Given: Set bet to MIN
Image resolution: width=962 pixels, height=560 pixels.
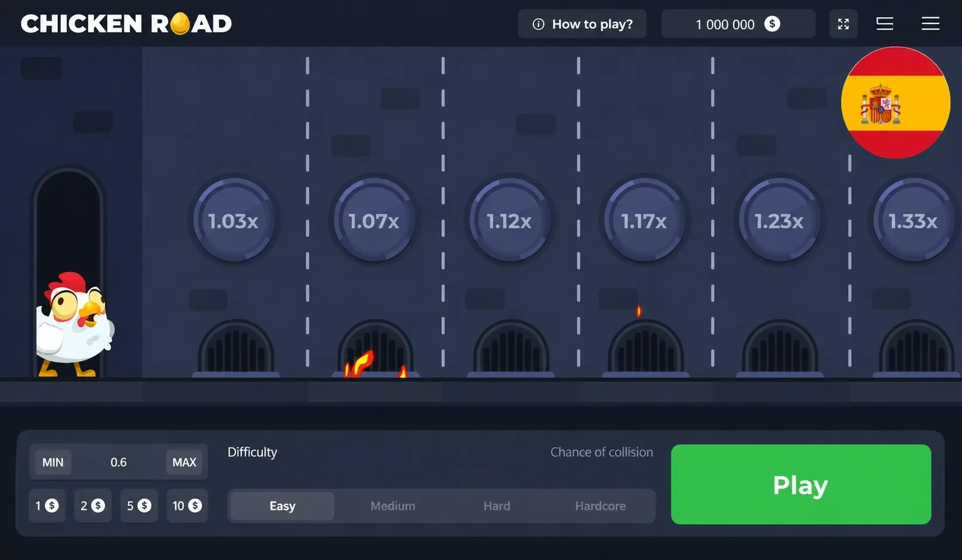Looking at the screenshot, I should click(53, 462).
